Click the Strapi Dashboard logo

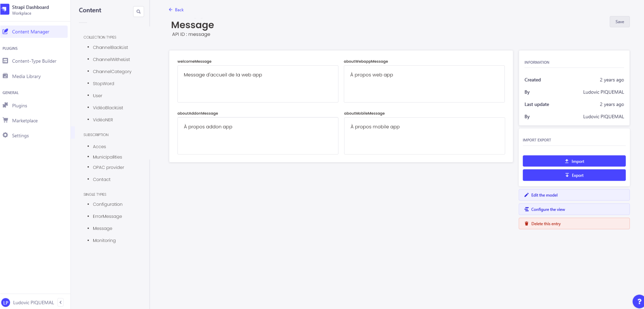coord(5,10)
